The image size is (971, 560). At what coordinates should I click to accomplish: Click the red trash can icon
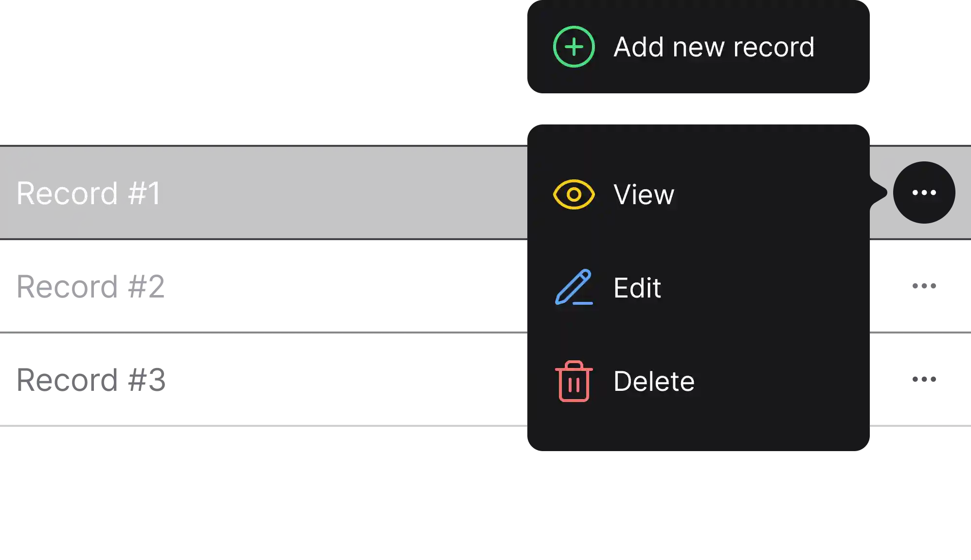coord(574,381)
